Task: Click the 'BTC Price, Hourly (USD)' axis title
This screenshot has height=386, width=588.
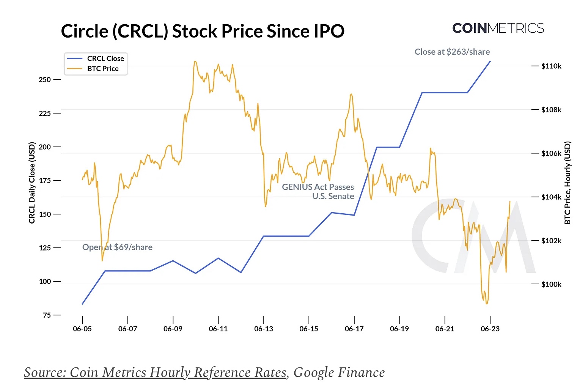Action: (568, 183)
